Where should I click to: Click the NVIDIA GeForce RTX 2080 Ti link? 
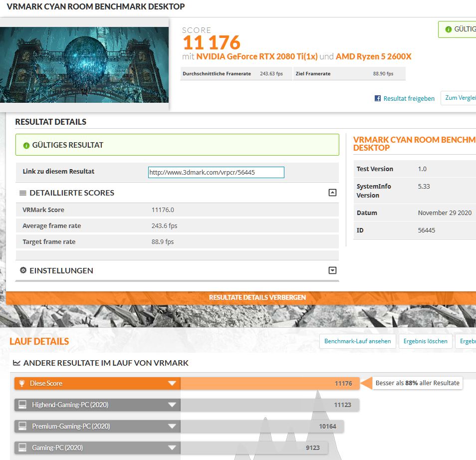257,56
